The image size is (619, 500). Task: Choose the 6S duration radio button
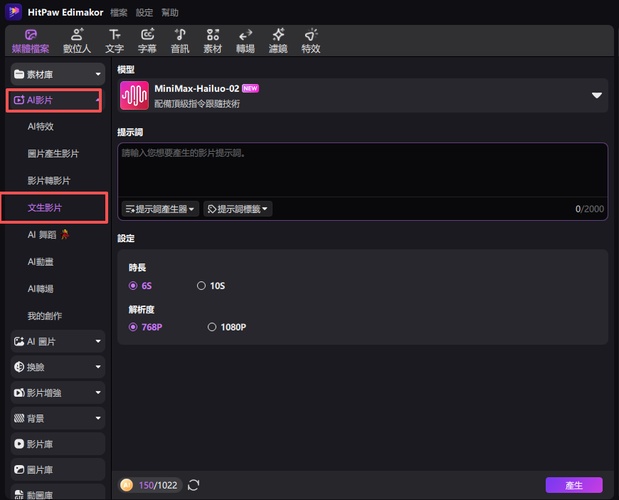point(134,285)
